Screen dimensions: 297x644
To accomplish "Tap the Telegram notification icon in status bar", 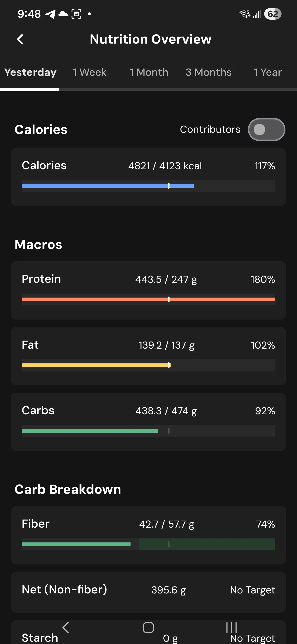I will [x=50, y=14].
